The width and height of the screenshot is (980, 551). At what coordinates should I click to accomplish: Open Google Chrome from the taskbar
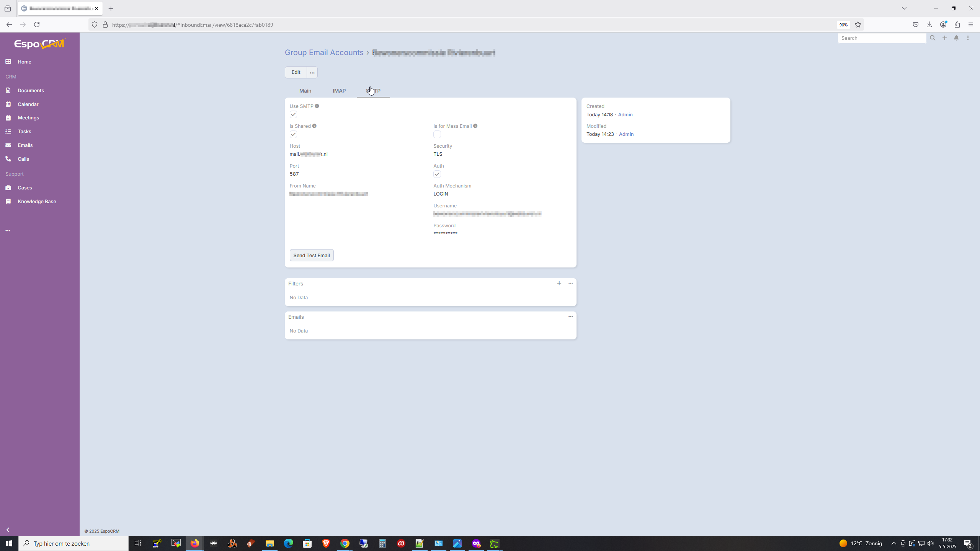pyautogui.click(x=345, y=543)
